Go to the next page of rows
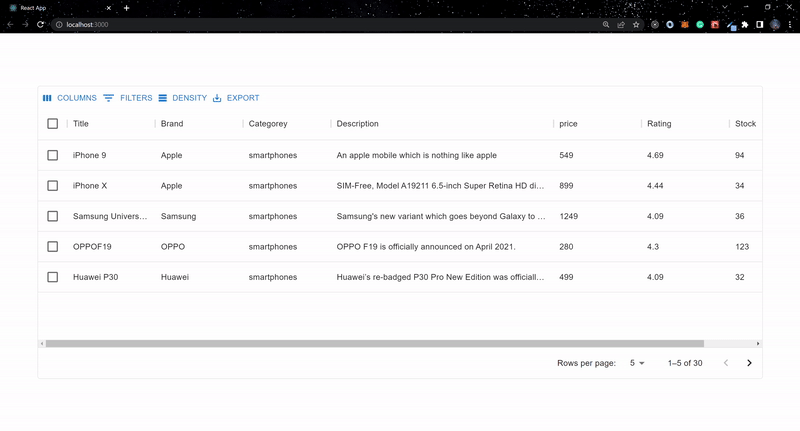Image resolution: width=800 pixels, height=431 pixels. click(749, 363)
